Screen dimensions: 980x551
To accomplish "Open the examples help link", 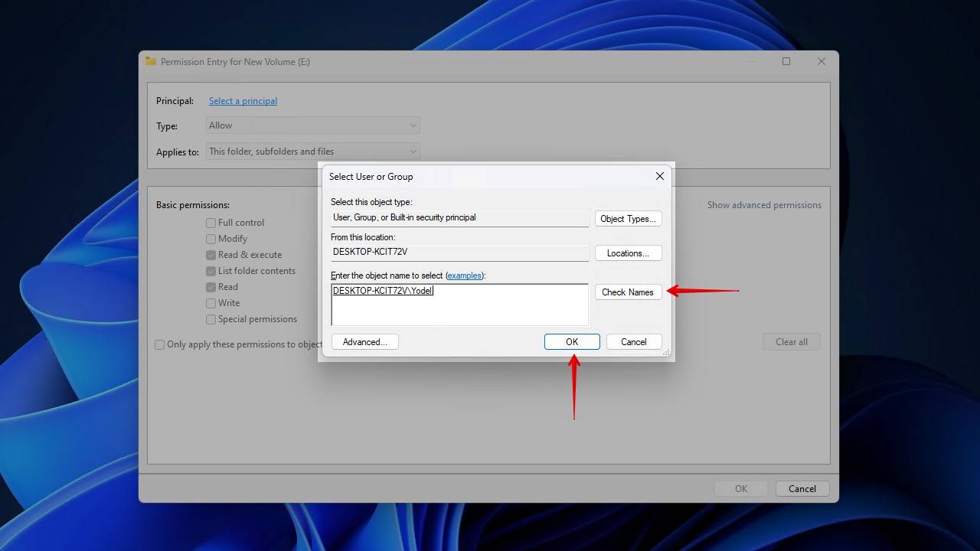I will tap(464, 275).
